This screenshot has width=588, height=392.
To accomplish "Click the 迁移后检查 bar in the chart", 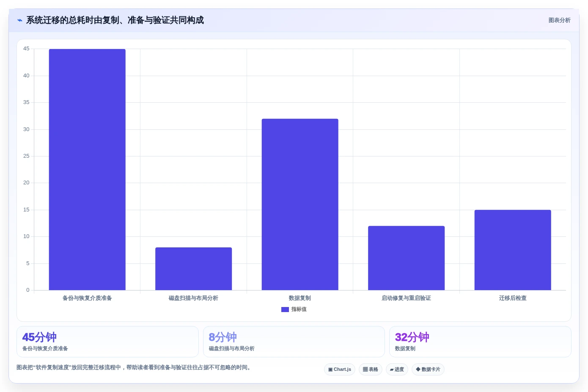I will tap(513, 250).
